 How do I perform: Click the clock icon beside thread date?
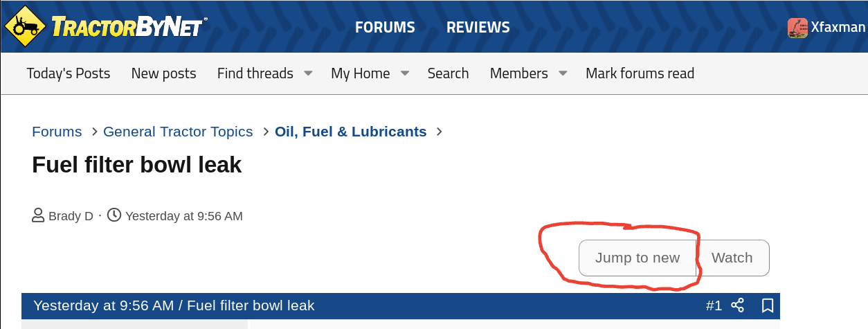[114, 215]
